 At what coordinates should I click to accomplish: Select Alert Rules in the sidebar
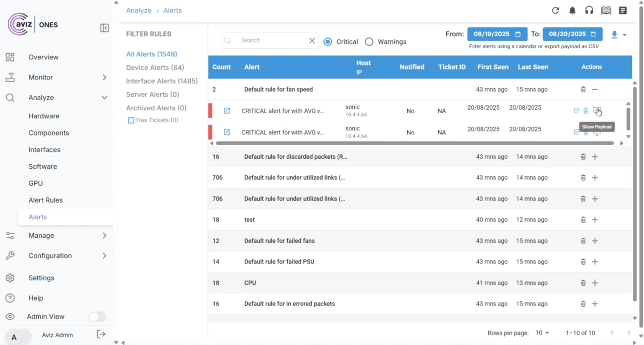(x=45, y=200)
